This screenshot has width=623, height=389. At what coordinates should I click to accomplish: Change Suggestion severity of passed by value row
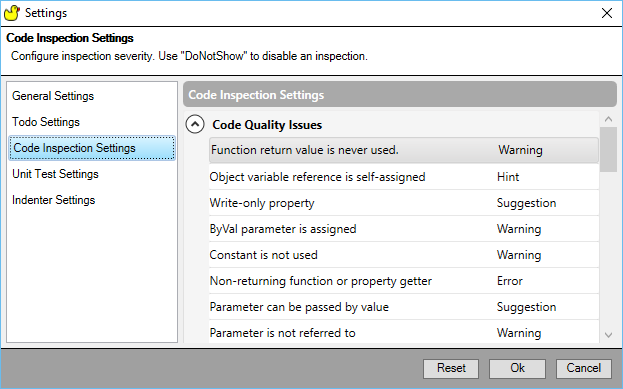click(526, 307)
